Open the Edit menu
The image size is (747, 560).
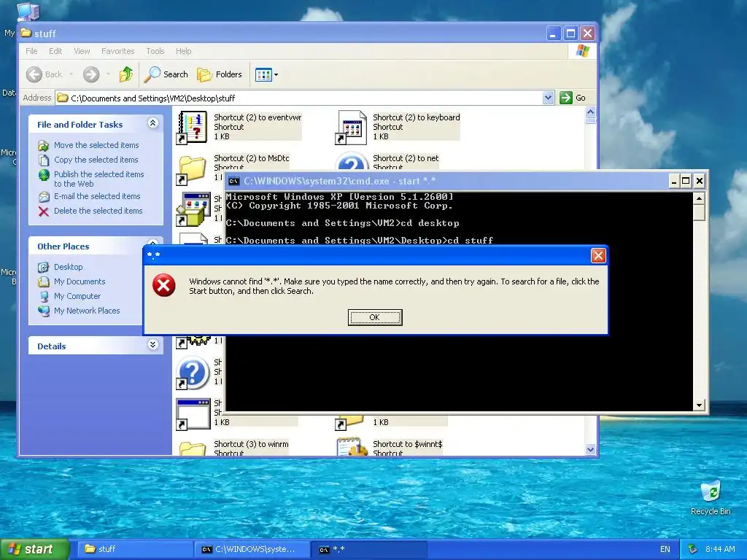(55, 51)
